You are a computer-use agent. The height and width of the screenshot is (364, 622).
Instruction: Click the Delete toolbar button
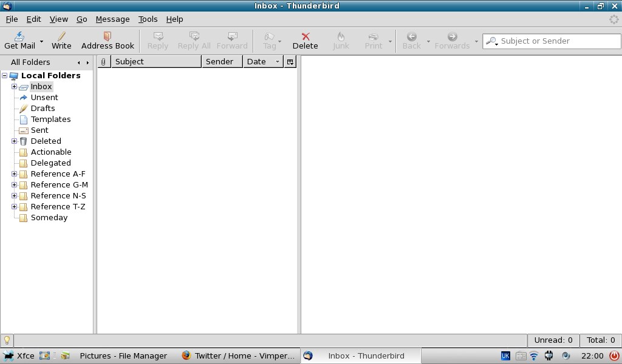click(305, 41)
